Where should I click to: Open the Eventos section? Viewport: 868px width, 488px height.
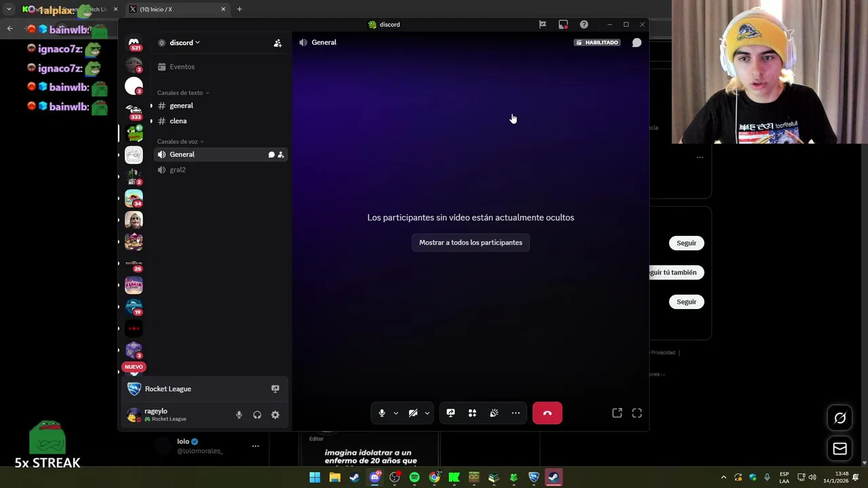point(221,66)
